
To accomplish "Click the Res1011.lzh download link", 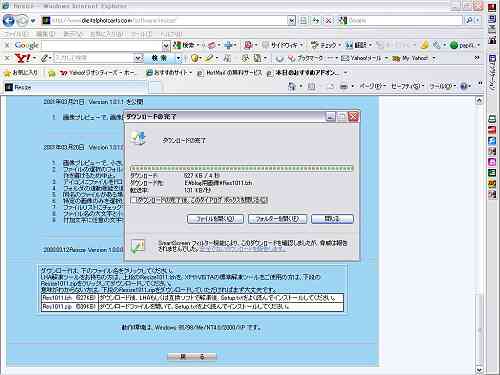I will click(x=57, y=298).
